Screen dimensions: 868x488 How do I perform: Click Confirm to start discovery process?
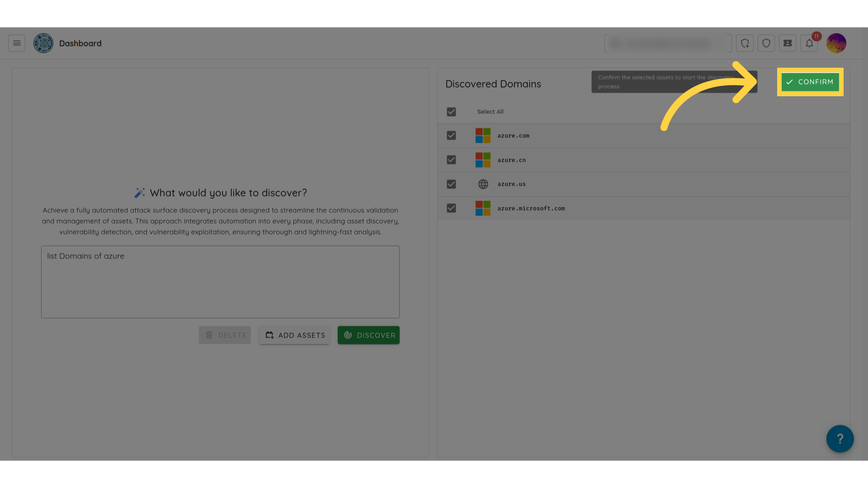pyautogui.click(x=810, y=82)
